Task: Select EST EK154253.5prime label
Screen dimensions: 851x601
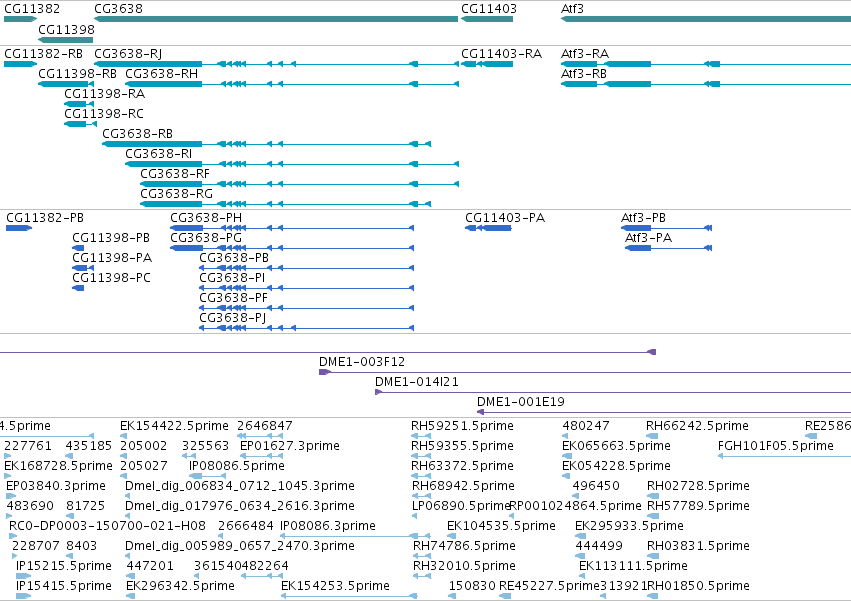Action: coord(335,586)
